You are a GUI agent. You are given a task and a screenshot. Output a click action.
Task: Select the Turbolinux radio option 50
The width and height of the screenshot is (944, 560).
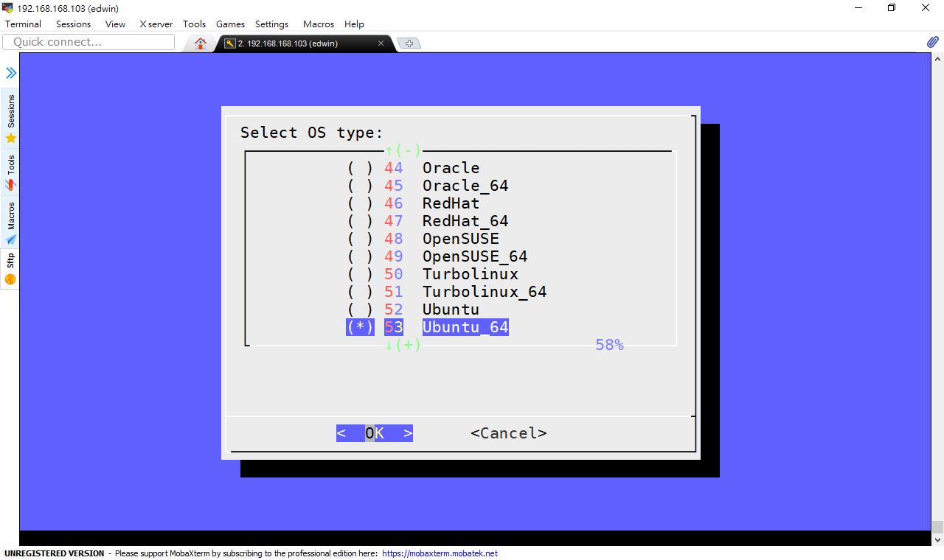pyautogui.click(x=432, y=274)
